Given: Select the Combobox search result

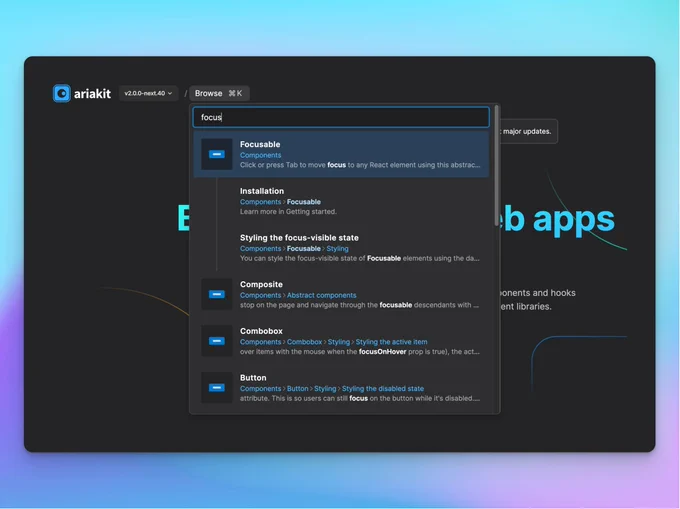Looking at the screenshot, I should pos(341,341).
